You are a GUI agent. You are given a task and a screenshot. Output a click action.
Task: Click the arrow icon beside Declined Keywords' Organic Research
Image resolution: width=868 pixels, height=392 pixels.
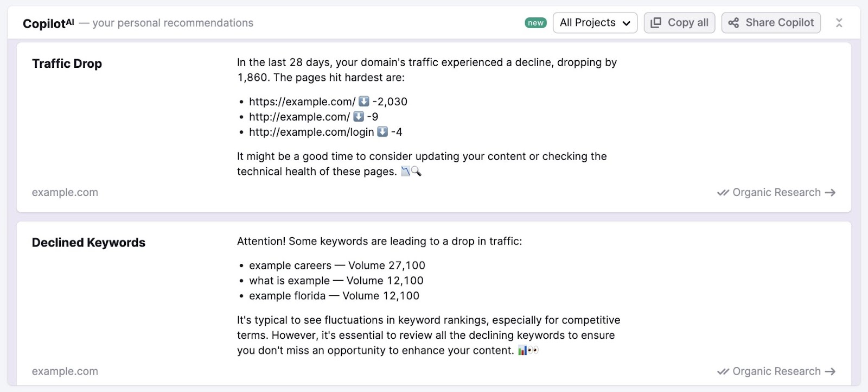coord(830,372)
